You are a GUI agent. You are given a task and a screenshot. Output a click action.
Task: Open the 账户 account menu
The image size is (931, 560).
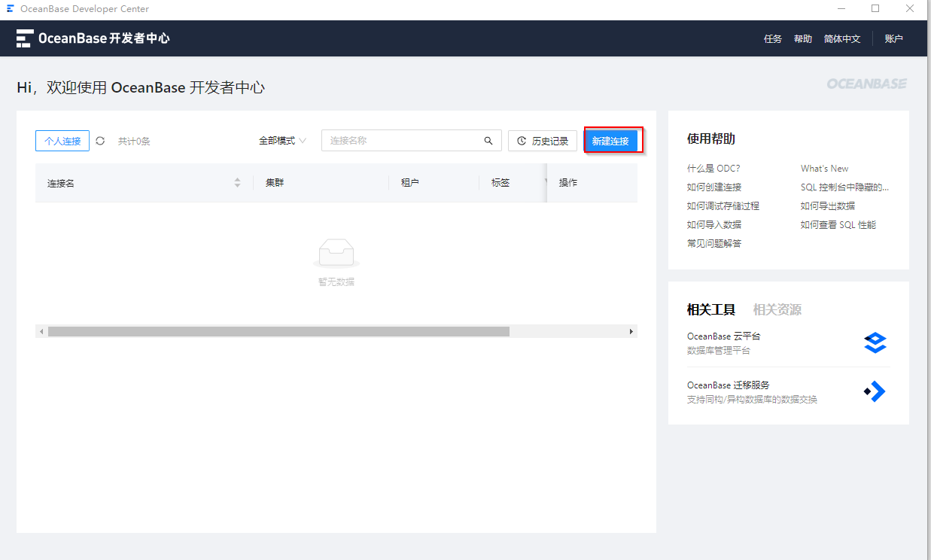click(893, 38)
